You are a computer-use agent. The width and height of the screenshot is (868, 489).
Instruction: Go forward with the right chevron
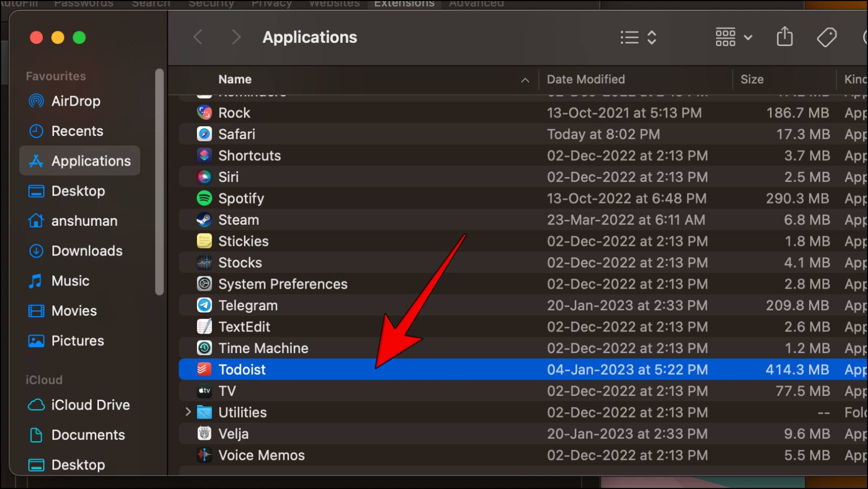click(235, 37)
